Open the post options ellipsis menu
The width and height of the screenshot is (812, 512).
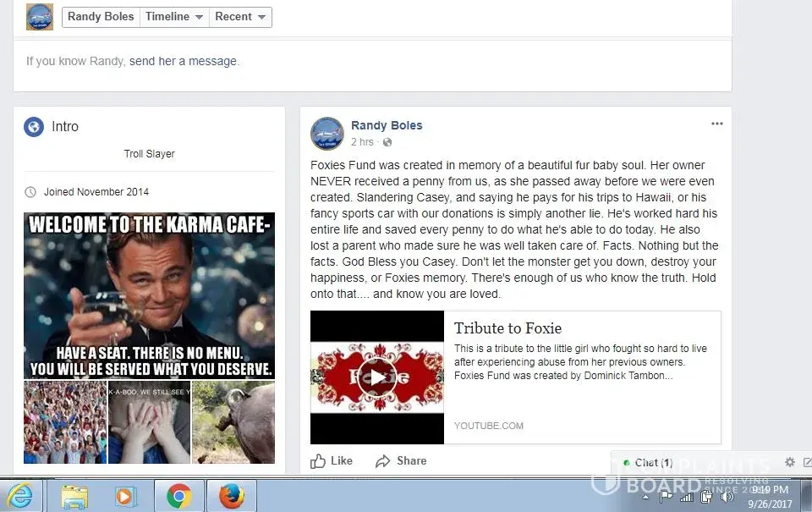[716, 124]
